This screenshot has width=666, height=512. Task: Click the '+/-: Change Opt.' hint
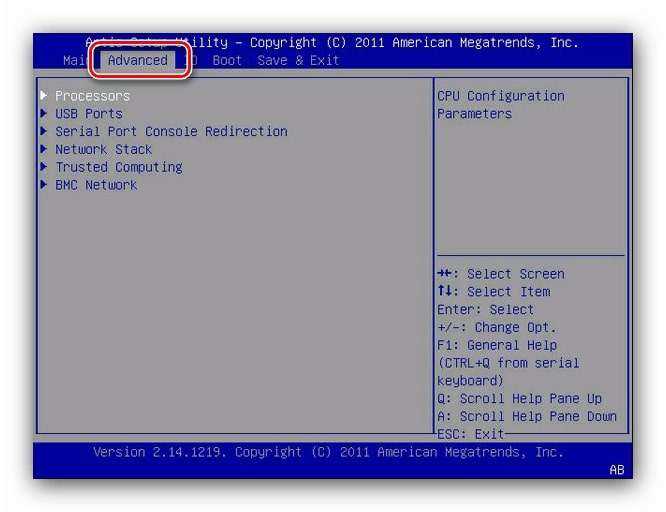coord(497,328)
